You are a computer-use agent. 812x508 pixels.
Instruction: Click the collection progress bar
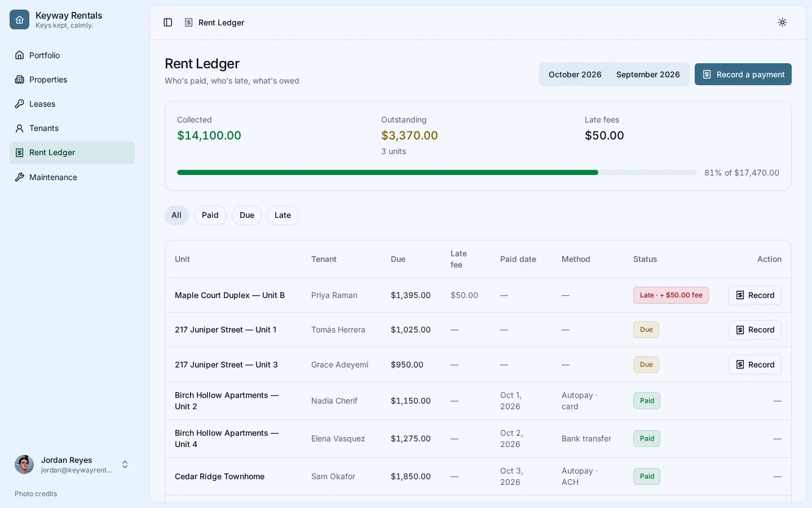[436, 173]
